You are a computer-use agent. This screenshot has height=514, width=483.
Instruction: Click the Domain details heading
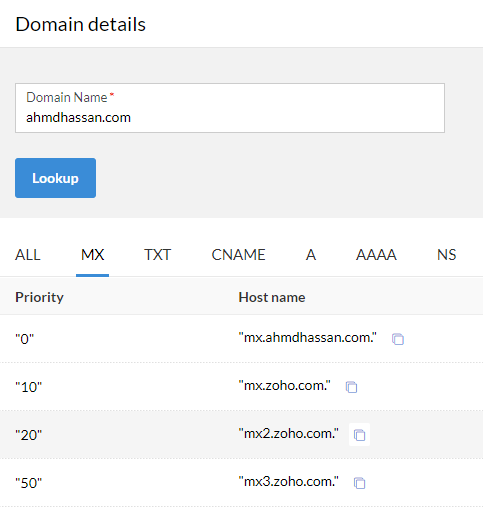coord(80,24)
